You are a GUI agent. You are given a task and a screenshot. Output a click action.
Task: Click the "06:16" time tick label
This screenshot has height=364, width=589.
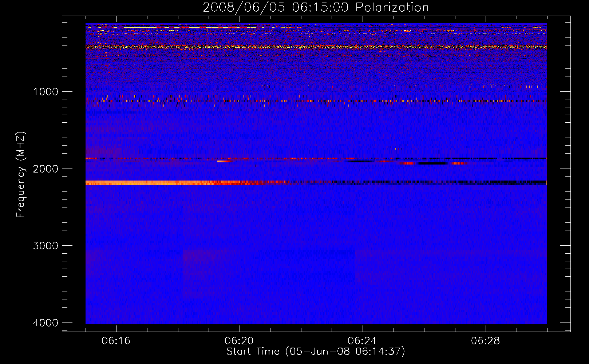click(116, 341)
